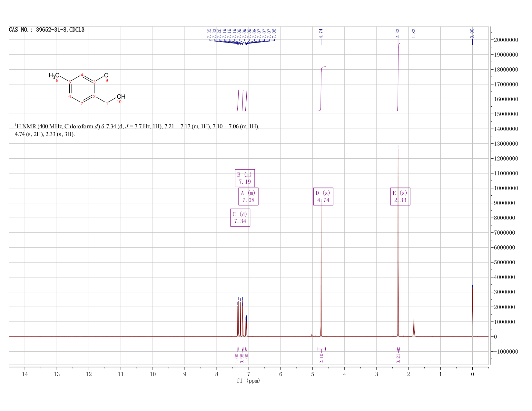
Task: Select multiplet box E (s) 2.33
Action: [400, 196]
